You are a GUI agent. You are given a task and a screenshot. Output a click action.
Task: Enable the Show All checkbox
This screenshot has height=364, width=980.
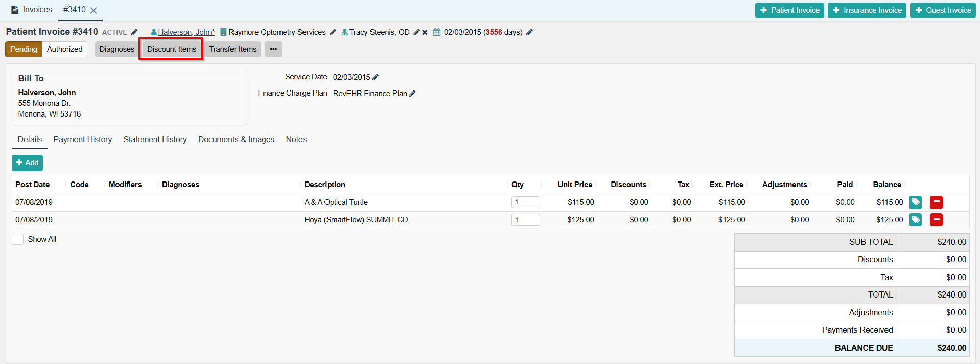pos(18,239)
